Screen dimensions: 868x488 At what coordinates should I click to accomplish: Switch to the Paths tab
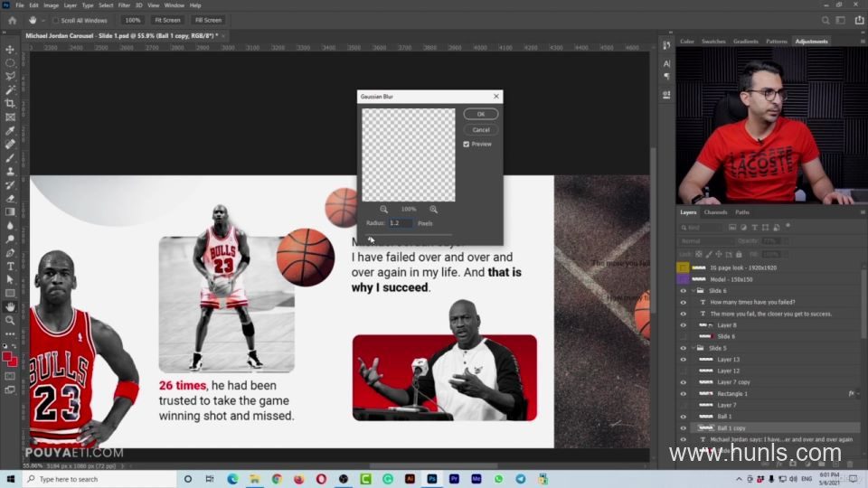tap(742, 212)
